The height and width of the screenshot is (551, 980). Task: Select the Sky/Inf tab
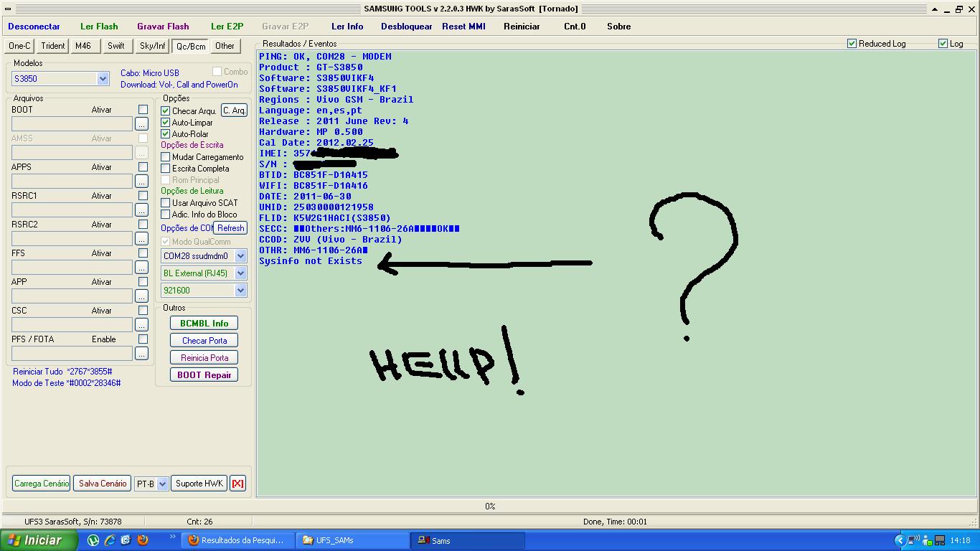pos(153,46)
